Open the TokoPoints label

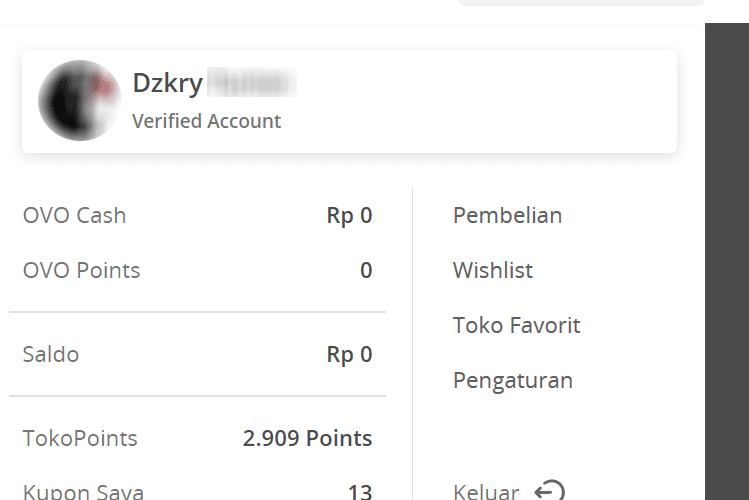pyautogui.click(x=80, y=438)
